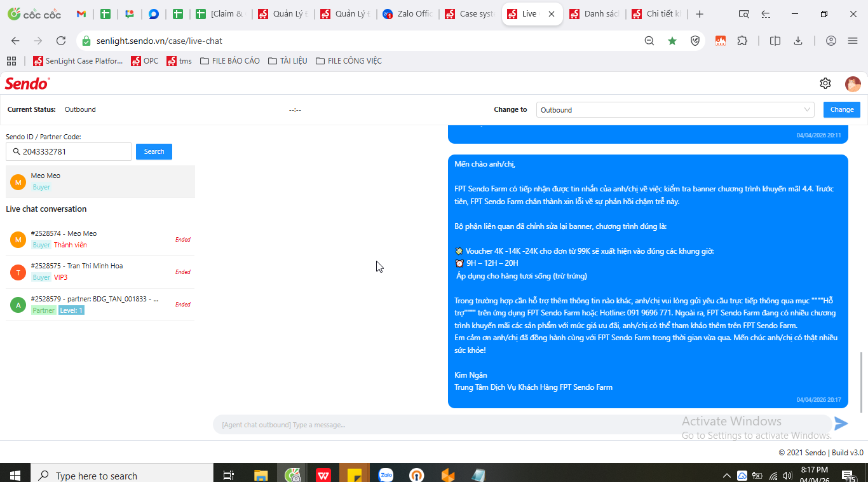Open a new browser tab
The width and height of the screenshot is (868, 482).
[700, 14]
